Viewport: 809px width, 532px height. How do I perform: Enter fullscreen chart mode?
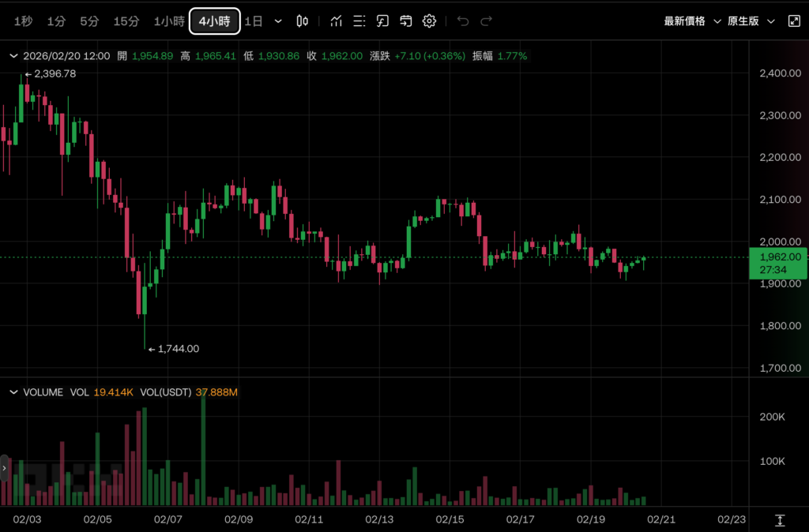tap(794, 21)
